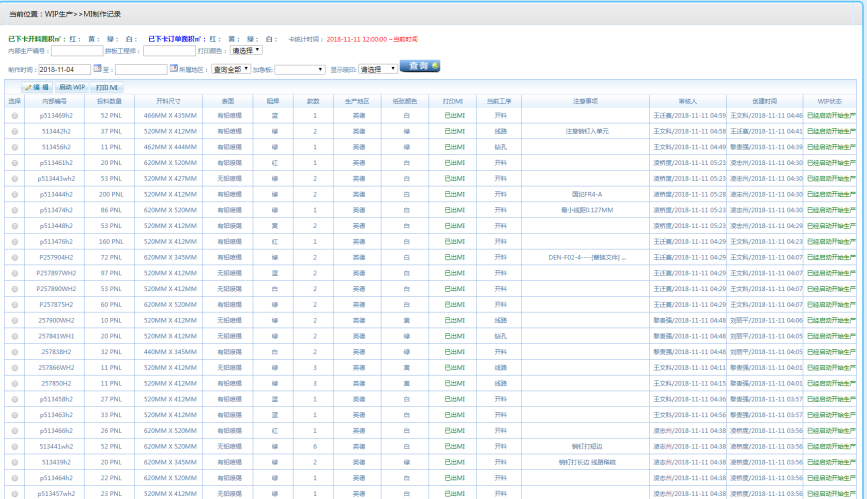Image resolution: width=867 pixels, height=499 pixels.
Task: Open the start date calendar icon
Action: [x=97, y=69]
